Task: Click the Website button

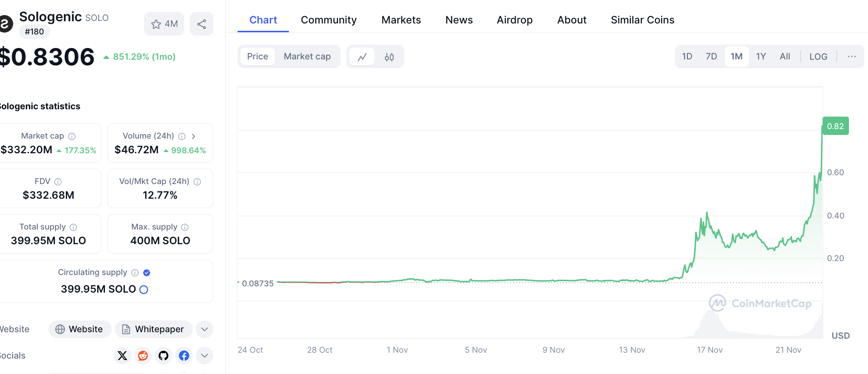Action: pos(80,329)
